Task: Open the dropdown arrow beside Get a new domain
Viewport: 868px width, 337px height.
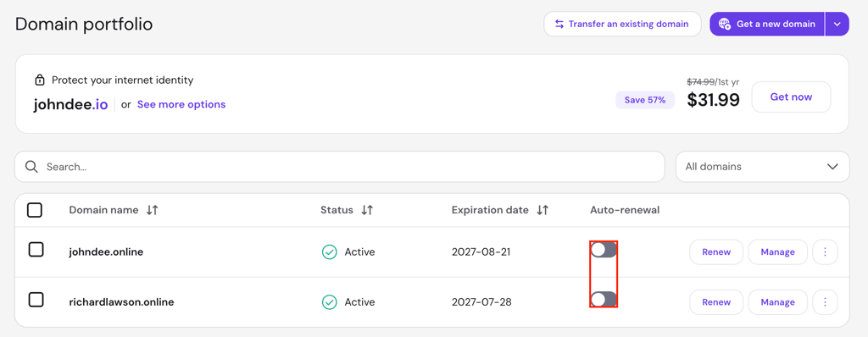Action: (837, 25)
